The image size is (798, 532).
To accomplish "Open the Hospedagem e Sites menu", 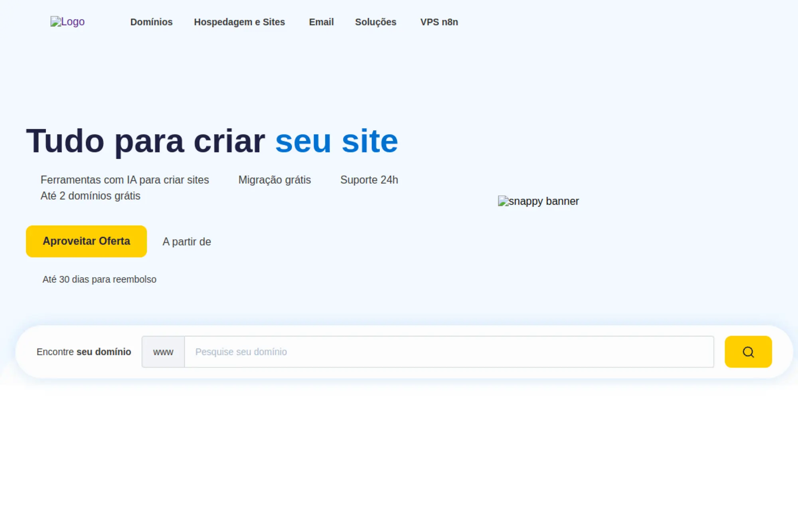I will 239,22.
